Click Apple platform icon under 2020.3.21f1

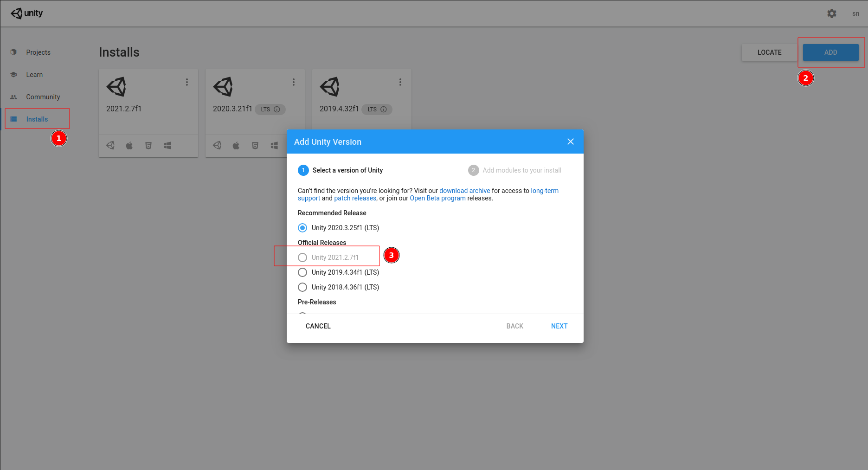tap(236, 146)
